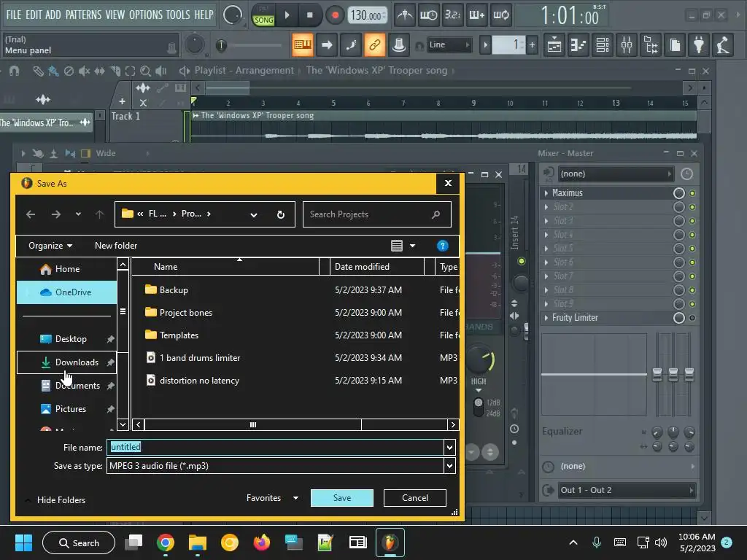Toggle the Slot 5 enable circle
This screenshot has height=560, width=747.
pos(679,249)
